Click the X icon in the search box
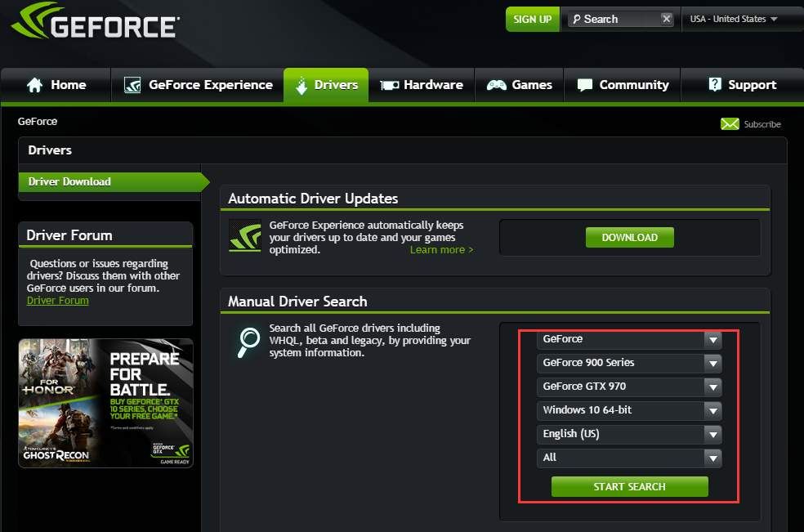This screenshot has height=532, width=804. [667, 19]
